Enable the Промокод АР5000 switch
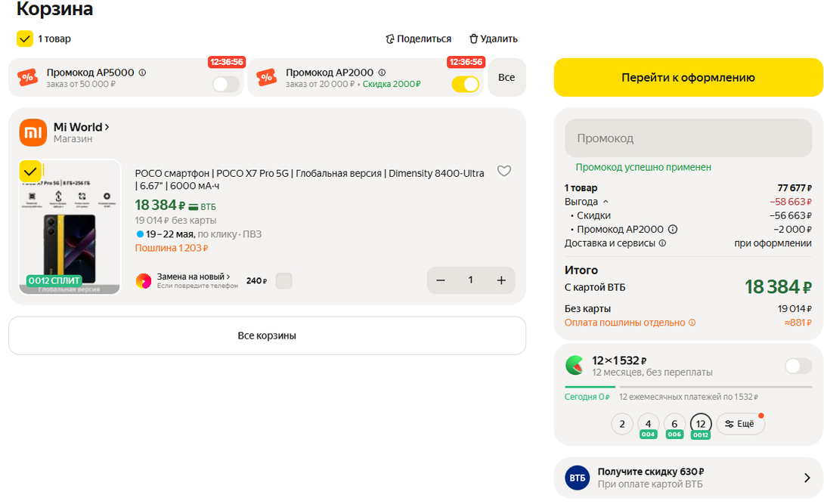Viewport: 824px width, 504px height. (226, 84)
